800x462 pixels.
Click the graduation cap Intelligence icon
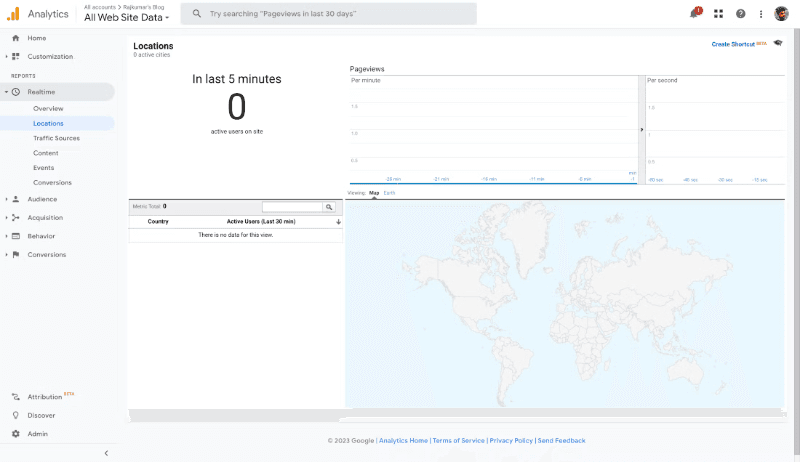[x=778, y=43]
